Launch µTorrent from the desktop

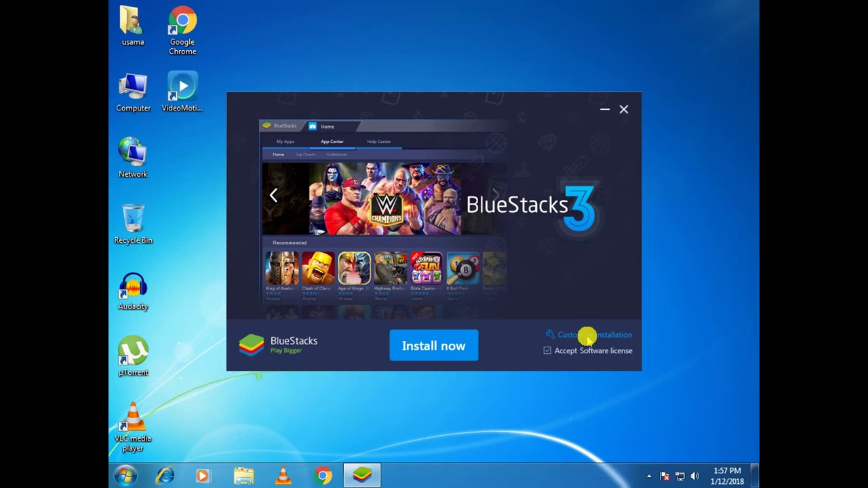point(133,357)
